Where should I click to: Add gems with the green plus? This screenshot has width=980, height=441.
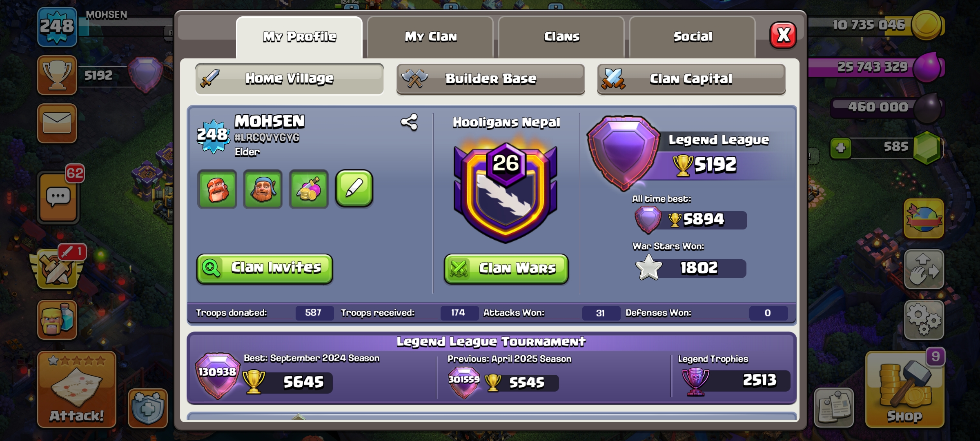coord(841,148)
